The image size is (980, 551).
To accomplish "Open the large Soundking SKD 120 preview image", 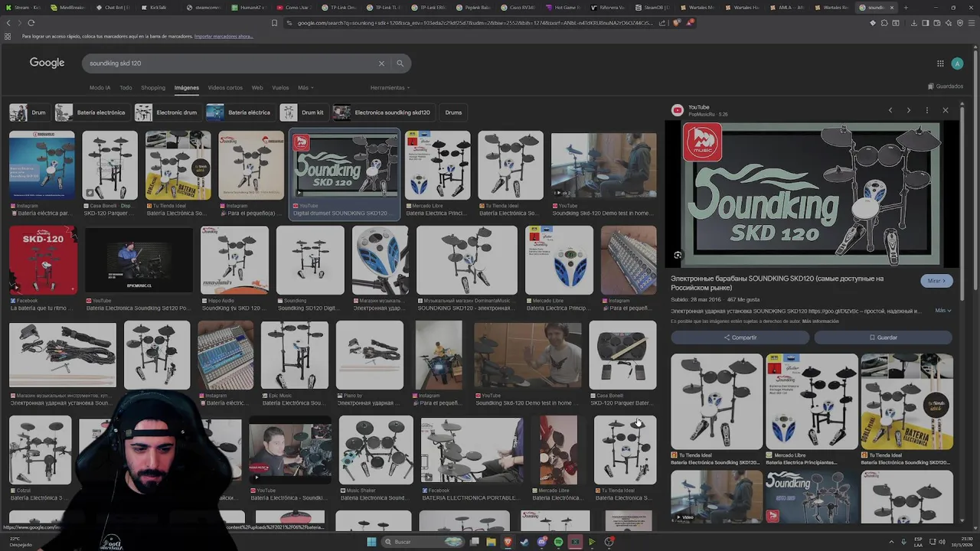I will pyautogui.click(x=812, y=194).
